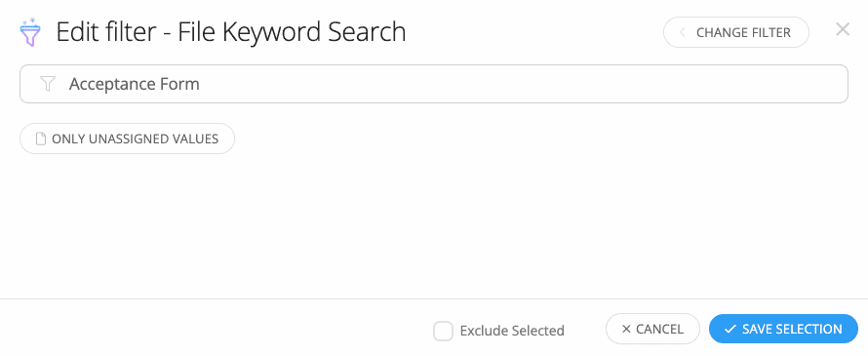Viewport: 868px width, 356px height.
Task: Click the left chevron beside CHANGE FILTER
Action: [x=682, y=32]
